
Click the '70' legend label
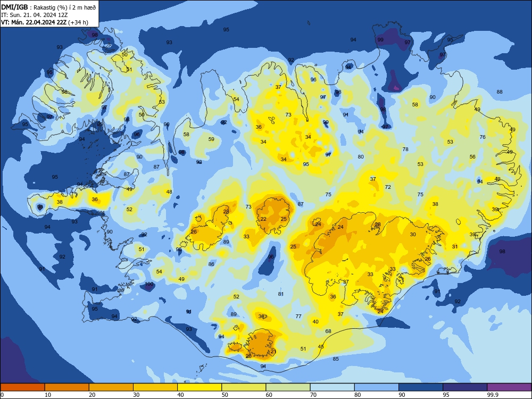point(313,395)
